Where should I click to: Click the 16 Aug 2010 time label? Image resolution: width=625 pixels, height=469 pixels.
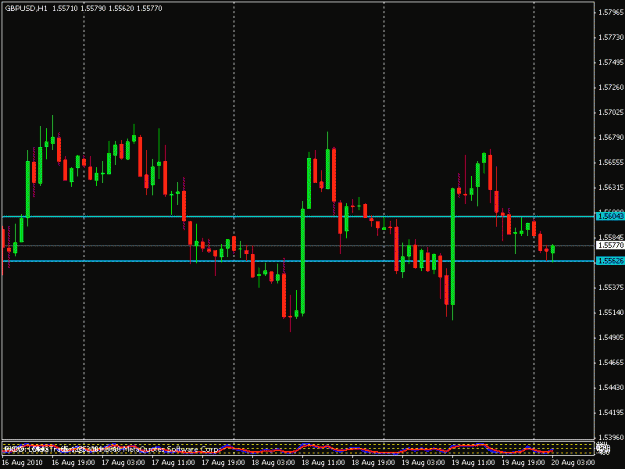click(22, 463)
